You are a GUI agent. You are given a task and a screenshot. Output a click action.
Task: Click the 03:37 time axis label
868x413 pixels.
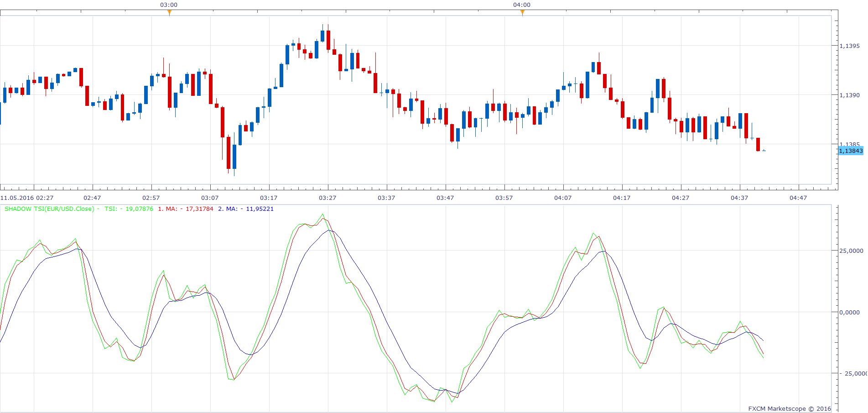click(386, 198)
